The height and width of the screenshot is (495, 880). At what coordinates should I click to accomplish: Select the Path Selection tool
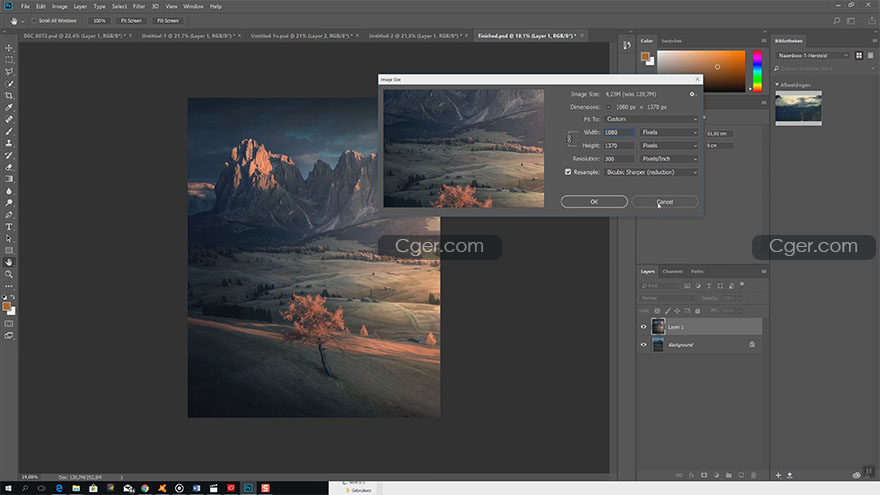pos(9,239)
